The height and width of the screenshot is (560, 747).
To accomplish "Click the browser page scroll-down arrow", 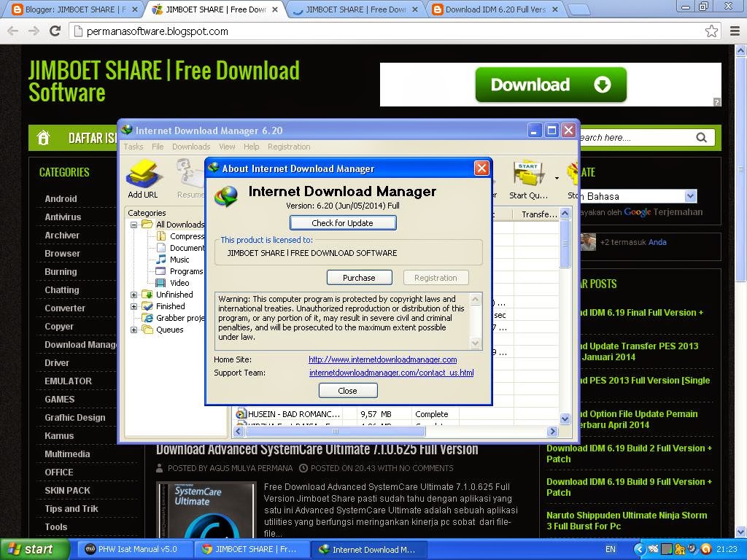I will pyautogui.click(x=741, y=532).
